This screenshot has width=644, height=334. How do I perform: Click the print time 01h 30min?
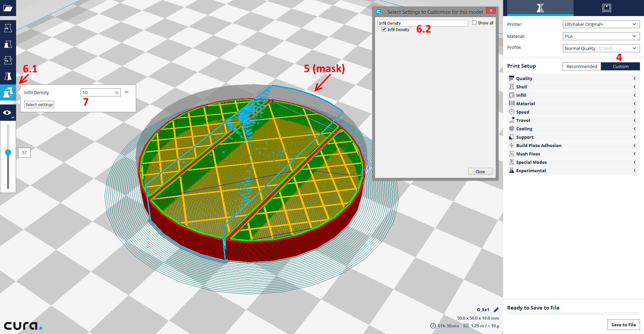448,326
